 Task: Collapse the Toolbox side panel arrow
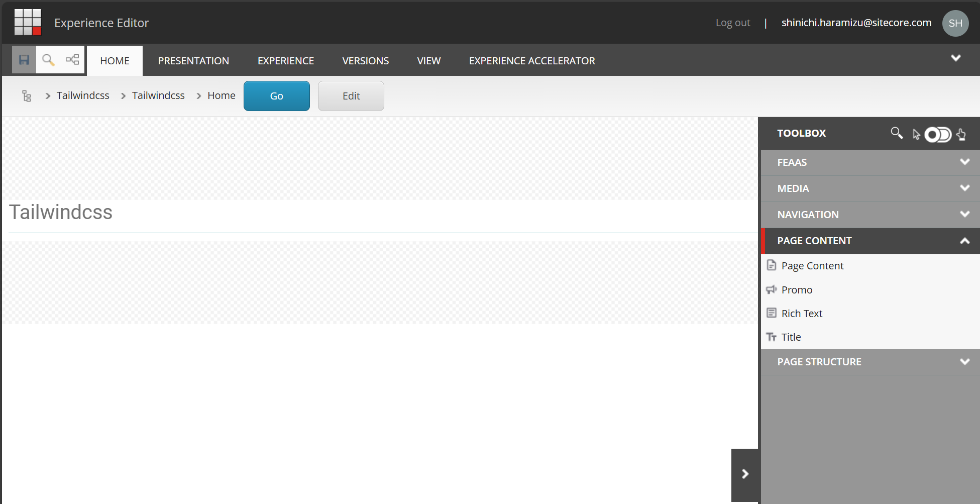point(745,474)
